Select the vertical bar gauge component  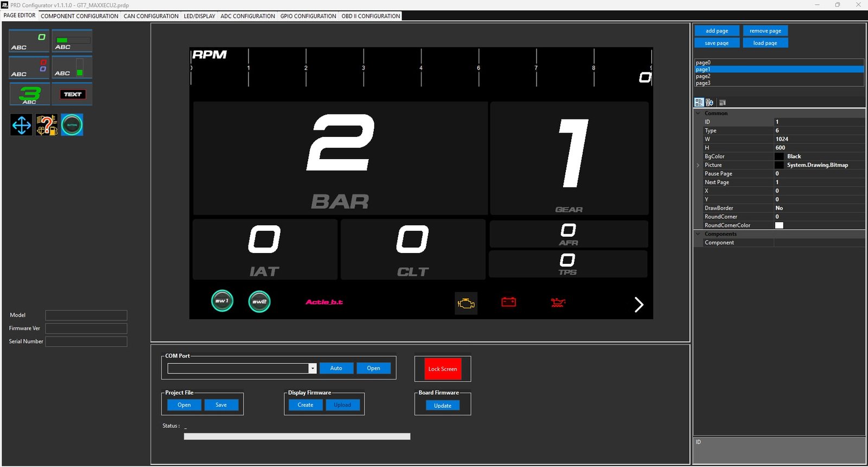tap(72, 68)
